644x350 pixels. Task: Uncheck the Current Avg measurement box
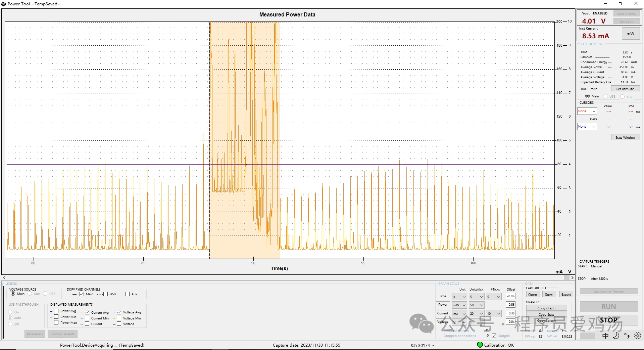[x=87, y=312]
